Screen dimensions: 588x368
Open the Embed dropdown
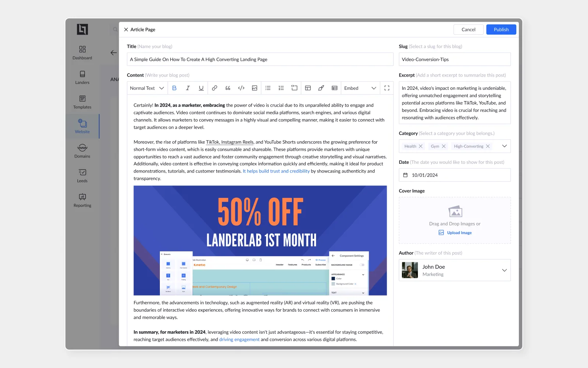pyautogui.click(x=360, y=88)
